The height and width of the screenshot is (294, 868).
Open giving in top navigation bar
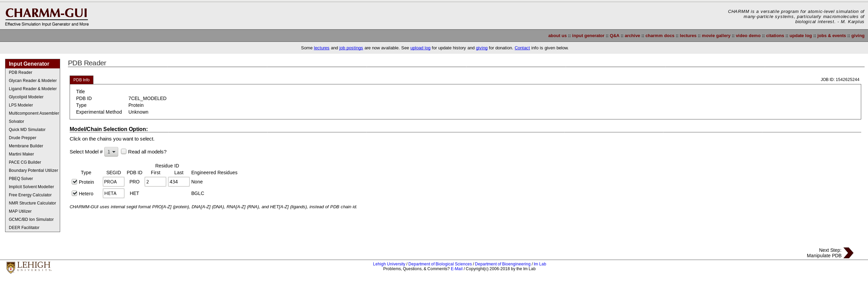[x=858, y=36]
